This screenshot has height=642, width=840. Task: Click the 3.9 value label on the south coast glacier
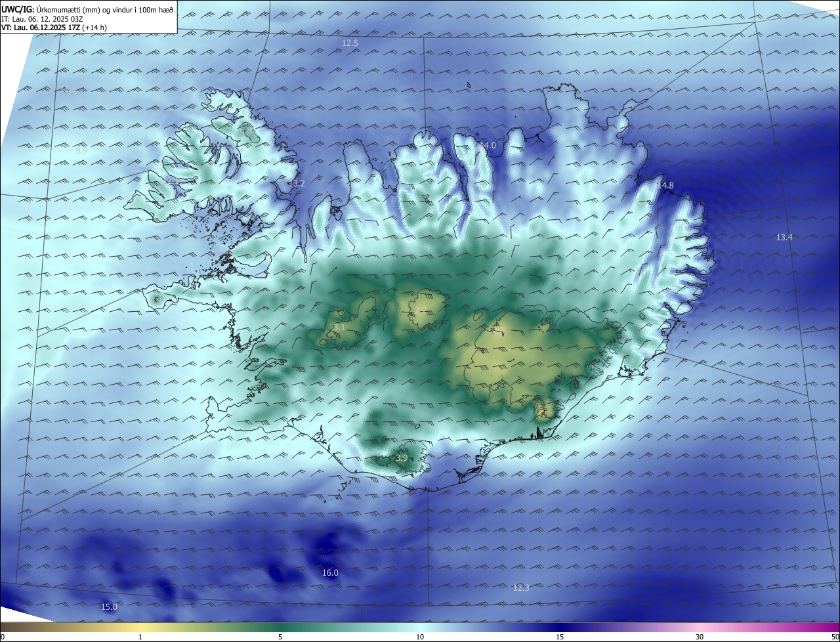point(402,458)
